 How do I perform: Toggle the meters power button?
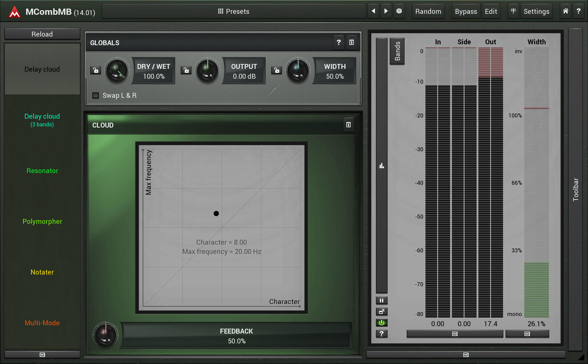381,322
